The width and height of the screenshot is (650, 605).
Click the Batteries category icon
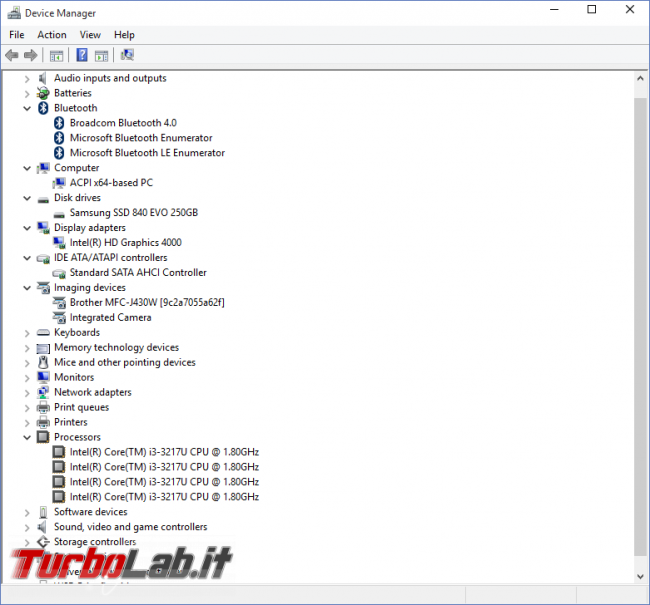click(x=43, y=93)
